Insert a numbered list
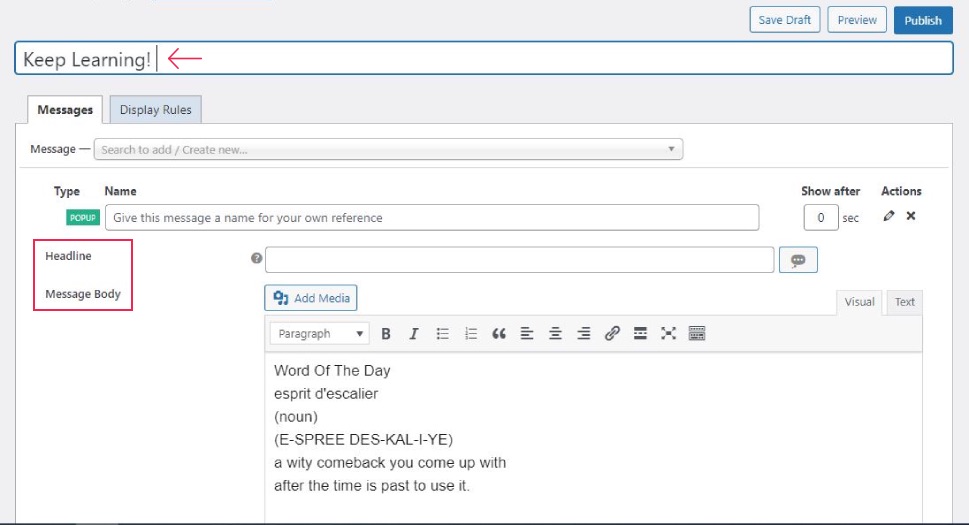Image resolution: width=969 pixels, height=525 pixels. tap(471, 334)
